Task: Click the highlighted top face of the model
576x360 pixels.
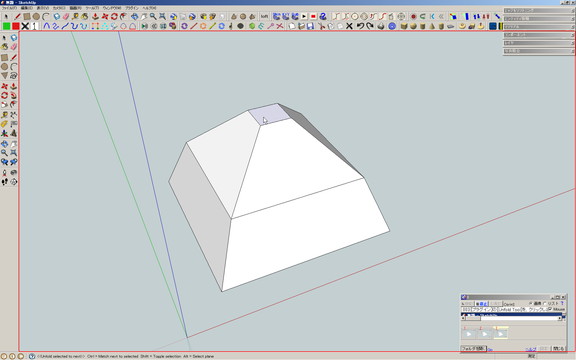Action: 270,114
